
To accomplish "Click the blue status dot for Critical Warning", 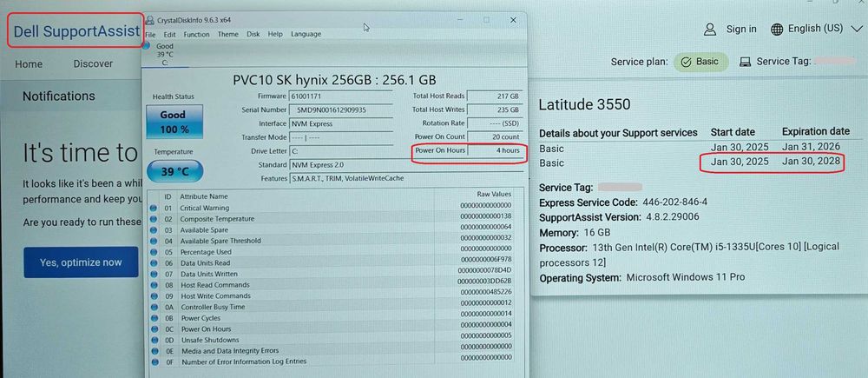I will coord(154,208).
